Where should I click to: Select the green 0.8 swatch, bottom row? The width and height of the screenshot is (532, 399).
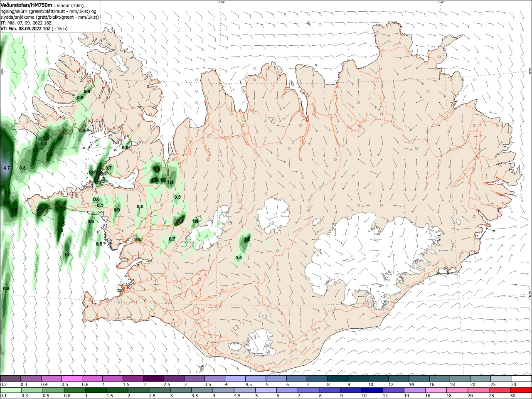pyautogui.click(x=74, y=390)
